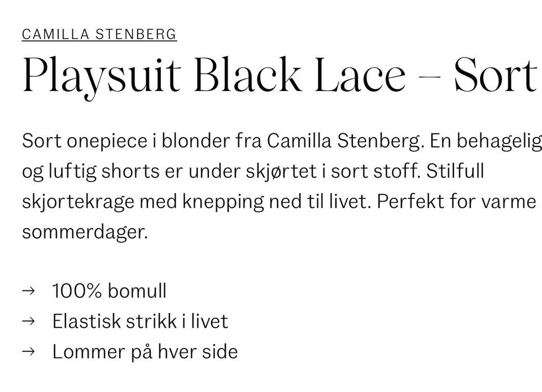Click the arrow icon before Elastisk strikk
Viewport: 542px width, 392px height.
(28, 321)
